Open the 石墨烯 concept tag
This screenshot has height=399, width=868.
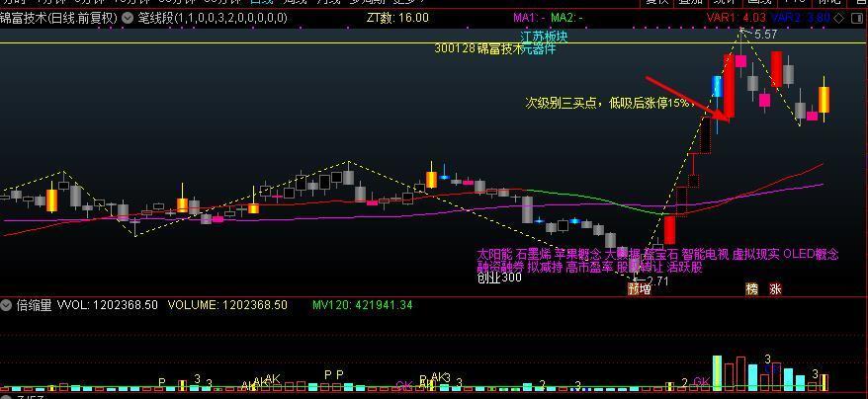click(533, 255)
